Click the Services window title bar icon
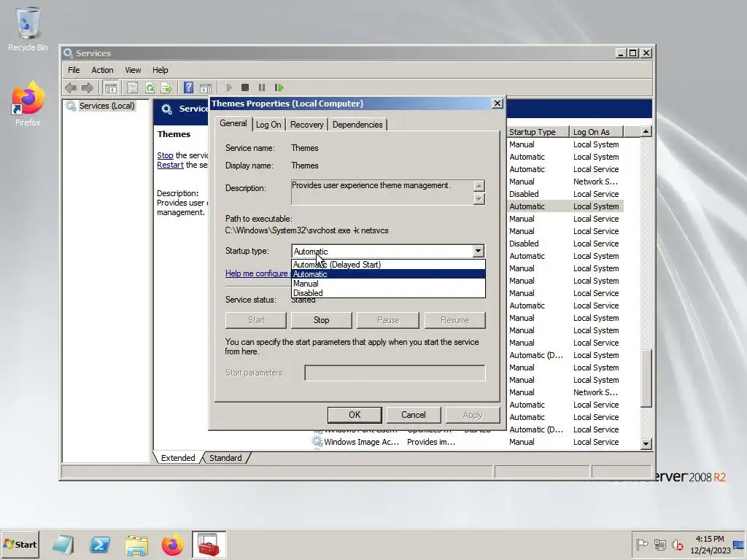Image resolution: width=747 pixels, height=560 pixels. click(x=69, y=52)
